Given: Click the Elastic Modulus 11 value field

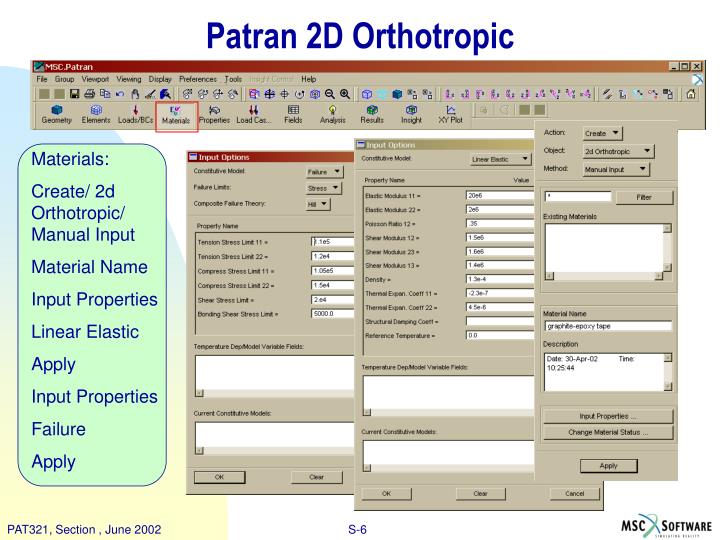Looking at the screenshot, I should tap(500, 196).
